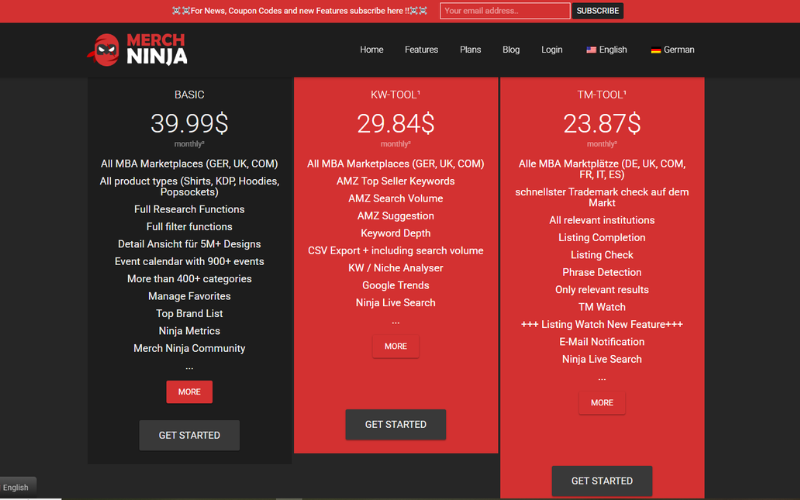The width and height of the screenshot is (800, 500).
Task: Click 'KW / Niche Analyser' text
Action: [x=395, y=268]
